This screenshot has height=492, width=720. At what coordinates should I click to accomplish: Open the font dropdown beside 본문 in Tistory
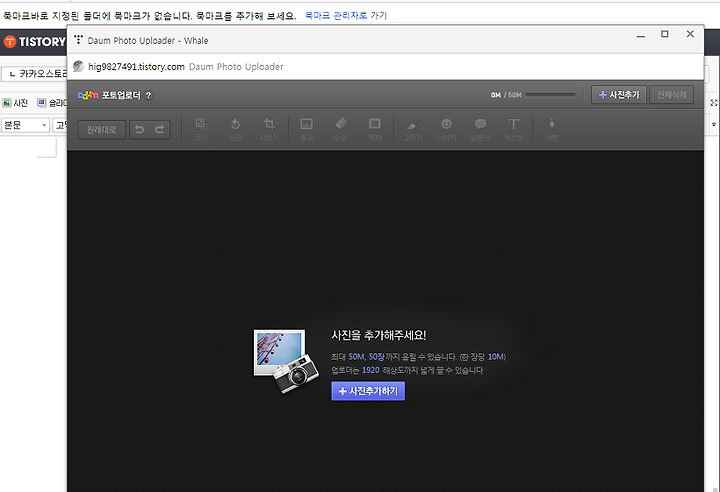point(60,125)
